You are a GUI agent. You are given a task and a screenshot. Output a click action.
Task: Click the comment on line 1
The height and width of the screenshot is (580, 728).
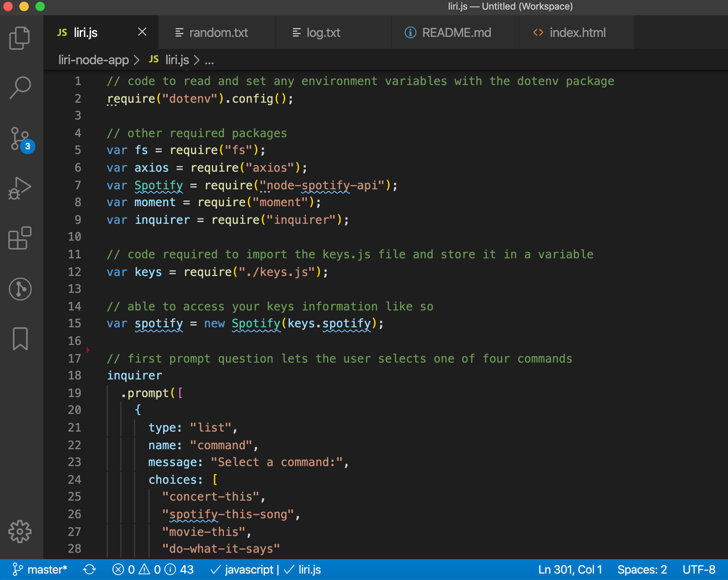pyautogui.click(x=360, y=81)
